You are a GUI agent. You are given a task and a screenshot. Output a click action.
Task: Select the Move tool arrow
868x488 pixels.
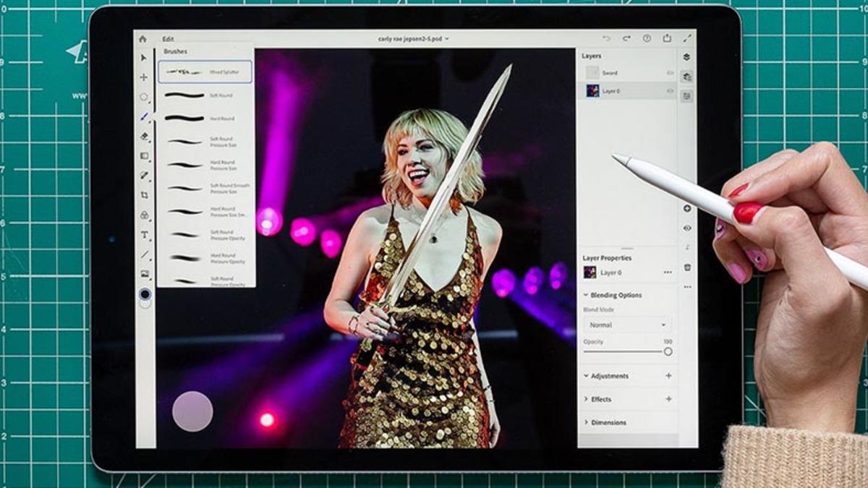143,54
